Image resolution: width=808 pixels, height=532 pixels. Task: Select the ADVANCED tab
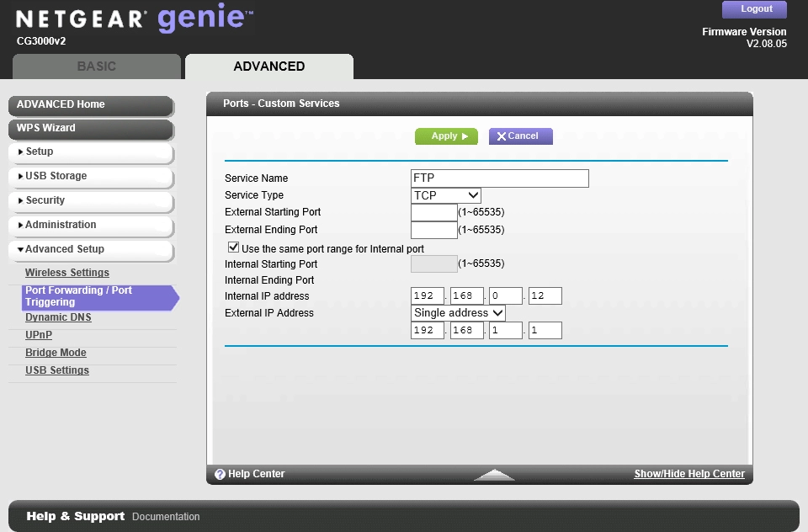[x=269, y=66]
